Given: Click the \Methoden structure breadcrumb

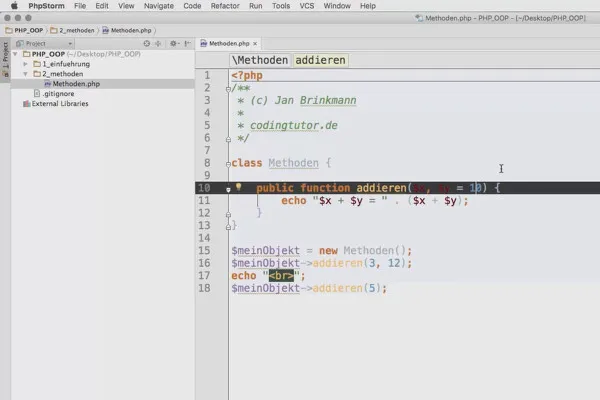Looking at the screenshot, I should point(260,60).
